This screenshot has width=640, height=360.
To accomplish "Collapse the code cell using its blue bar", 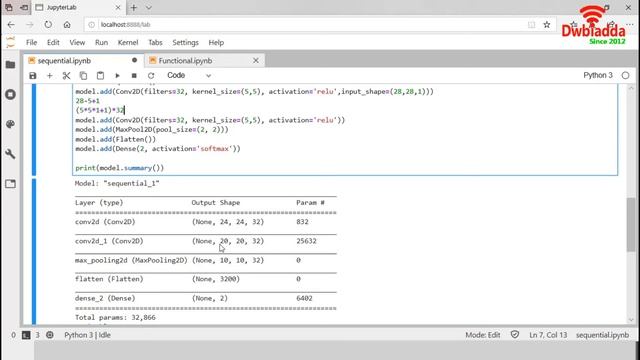I will tap(34, 130).
